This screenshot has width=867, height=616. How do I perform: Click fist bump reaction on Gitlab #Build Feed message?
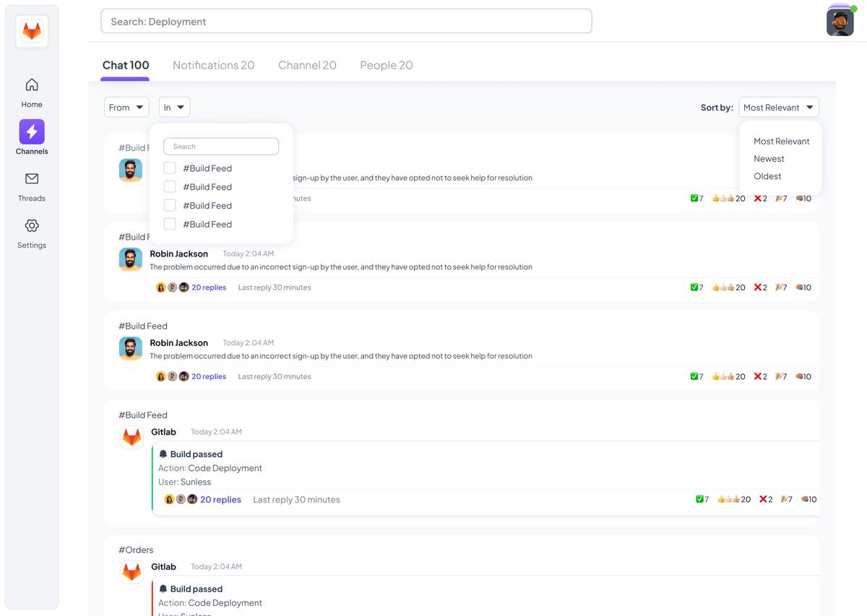point(808,499)
